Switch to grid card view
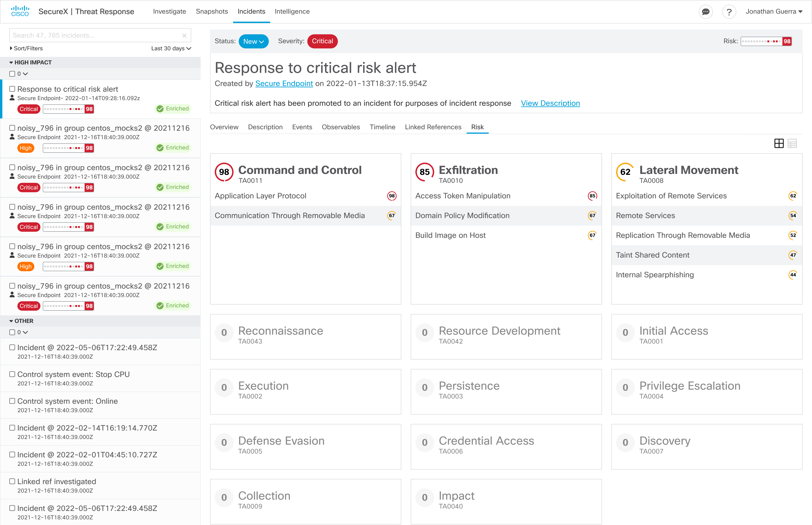This screenshot has width=812, height=525. 779,144
